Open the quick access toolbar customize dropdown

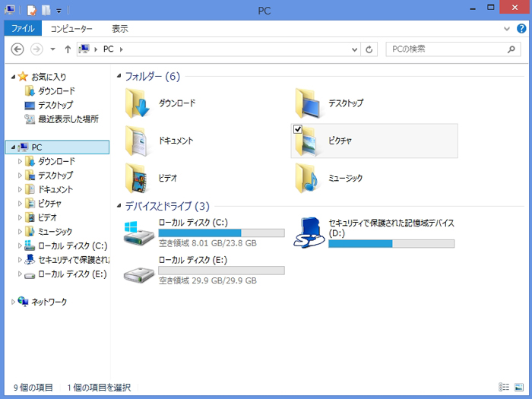[x=59, y=11]
